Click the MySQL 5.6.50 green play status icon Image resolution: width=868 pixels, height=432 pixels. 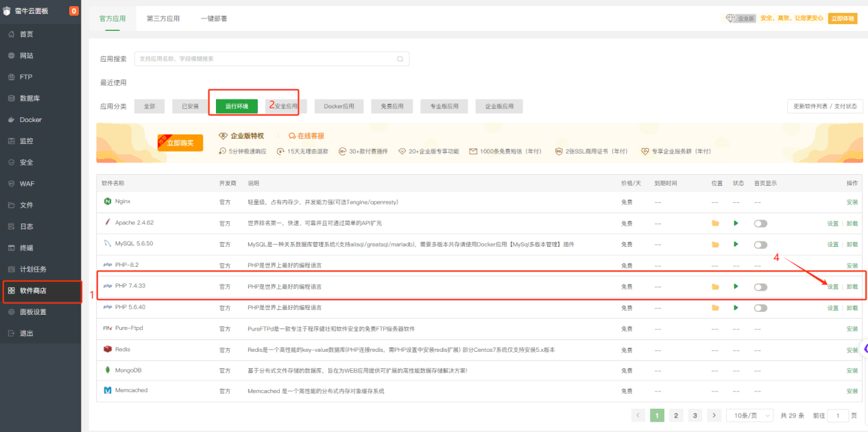736,244
